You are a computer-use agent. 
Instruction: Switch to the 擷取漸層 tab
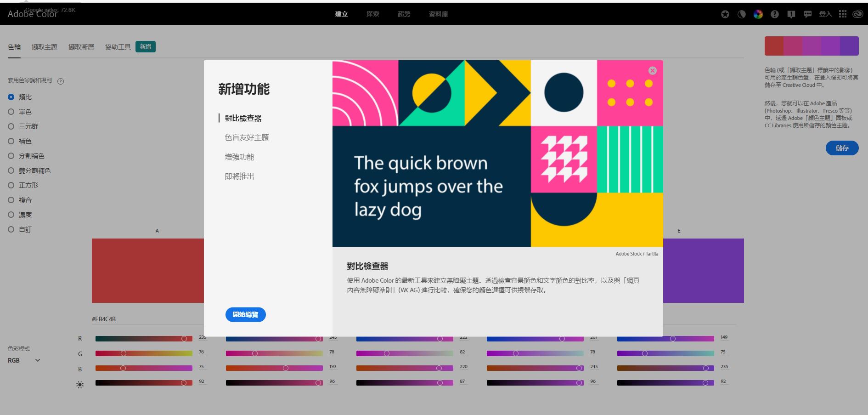[81, 47]
